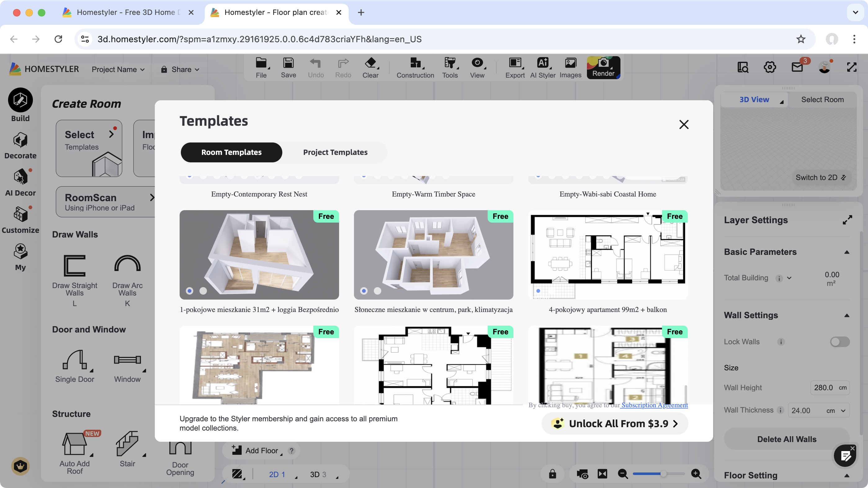Toggle the Lock Walls switch
This screenshot has height=488, width=868.
(x=839, y=342)
